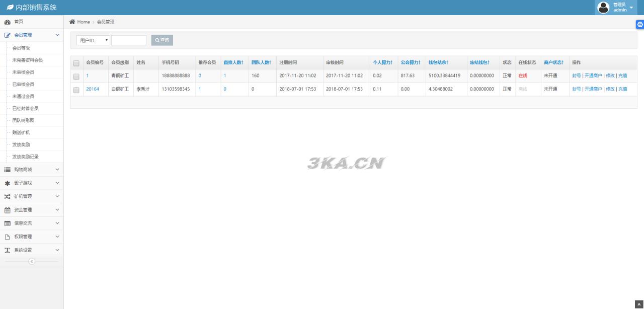Click the scroll-to-top arrow icon

tap(639, 304)
